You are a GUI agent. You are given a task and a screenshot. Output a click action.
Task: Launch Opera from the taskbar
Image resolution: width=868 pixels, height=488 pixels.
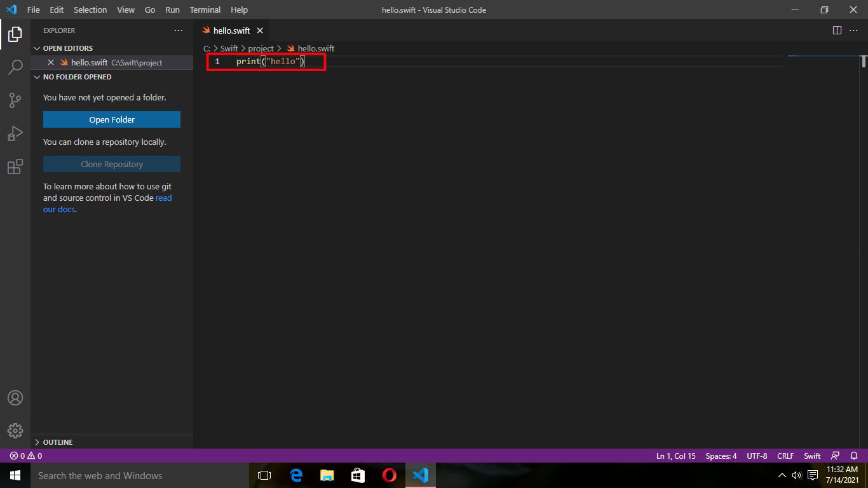click(x=389, y=475)
